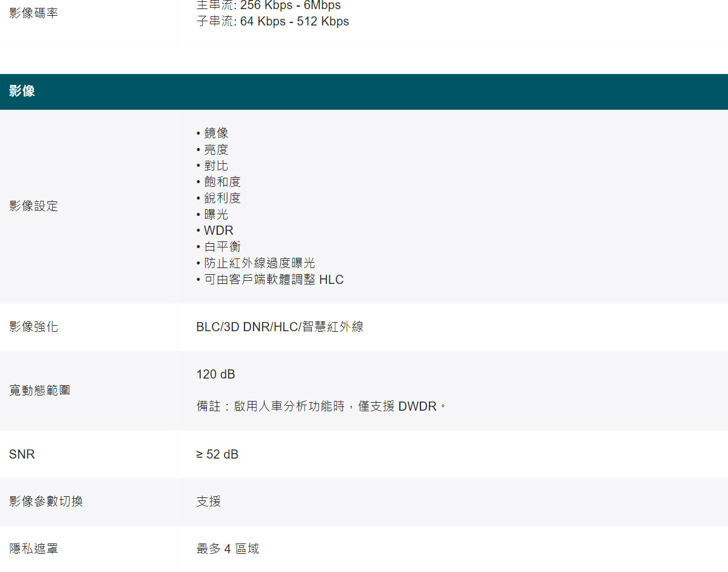Click the 影像強化 row label

[x=34, y=327]
